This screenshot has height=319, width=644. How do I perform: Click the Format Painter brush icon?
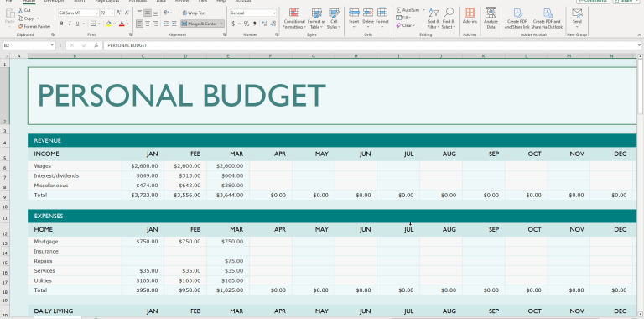coord(20,26)
